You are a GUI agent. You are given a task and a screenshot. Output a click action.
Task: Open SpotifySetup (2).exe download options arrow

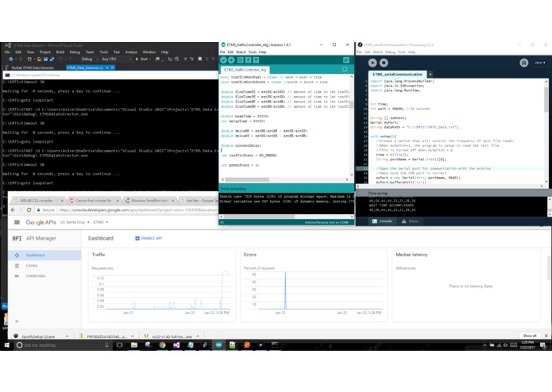pos(67,336)
